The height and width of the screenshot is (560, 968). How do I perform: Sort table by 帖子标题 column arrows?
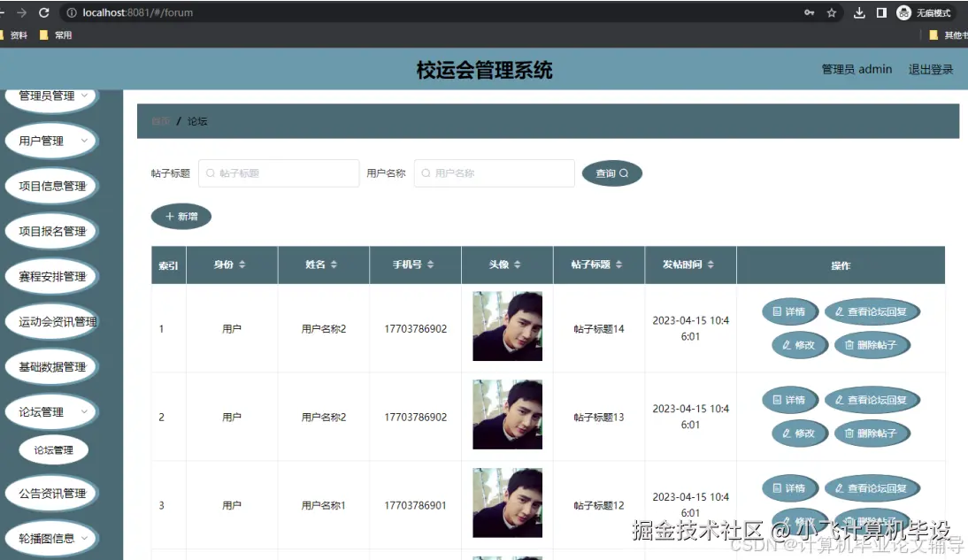[618, 265]
